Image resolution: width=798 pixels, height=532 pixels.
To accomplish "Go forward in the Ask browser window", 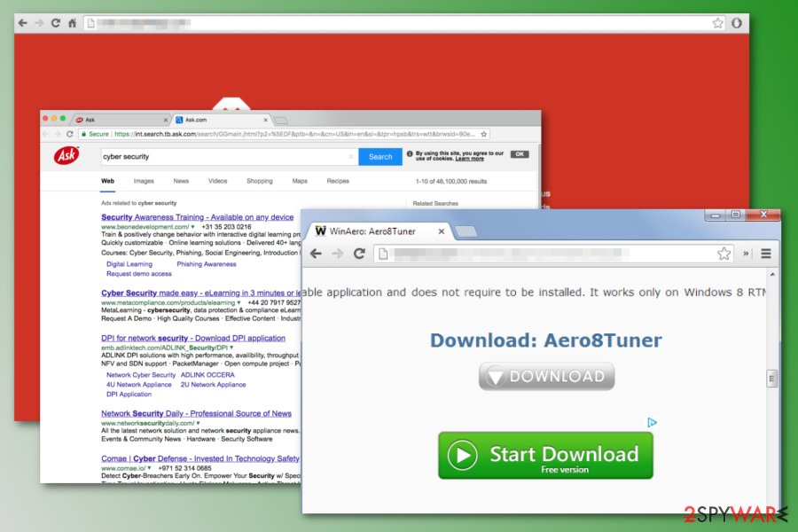I will [x=57, y=134].
